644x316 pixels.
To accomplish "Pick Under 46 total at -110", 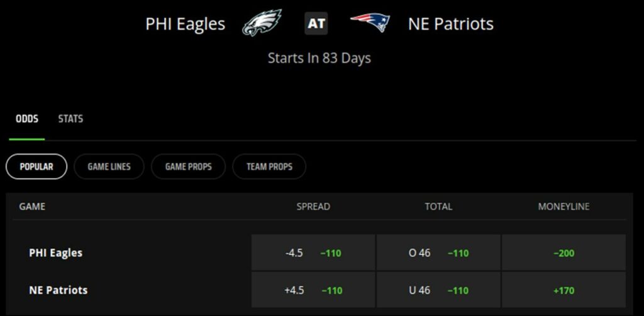I will [x=438, y=290].
